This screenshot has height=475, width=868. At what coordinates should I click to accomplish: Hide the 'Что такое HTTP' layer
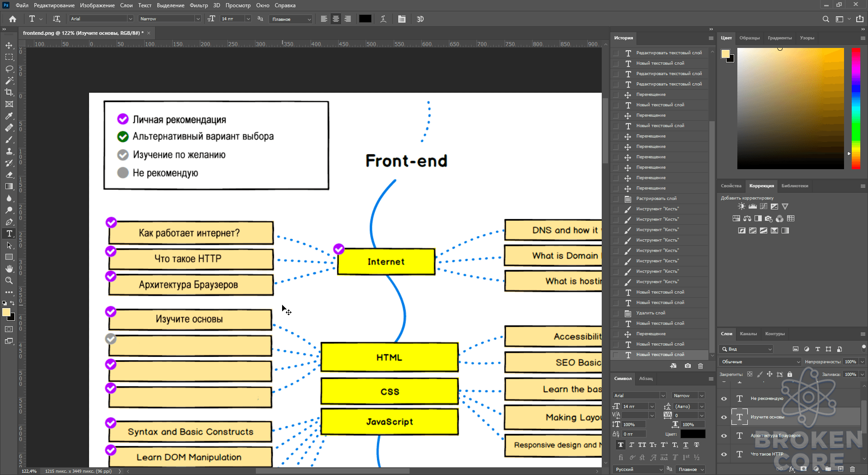[724, 454]
